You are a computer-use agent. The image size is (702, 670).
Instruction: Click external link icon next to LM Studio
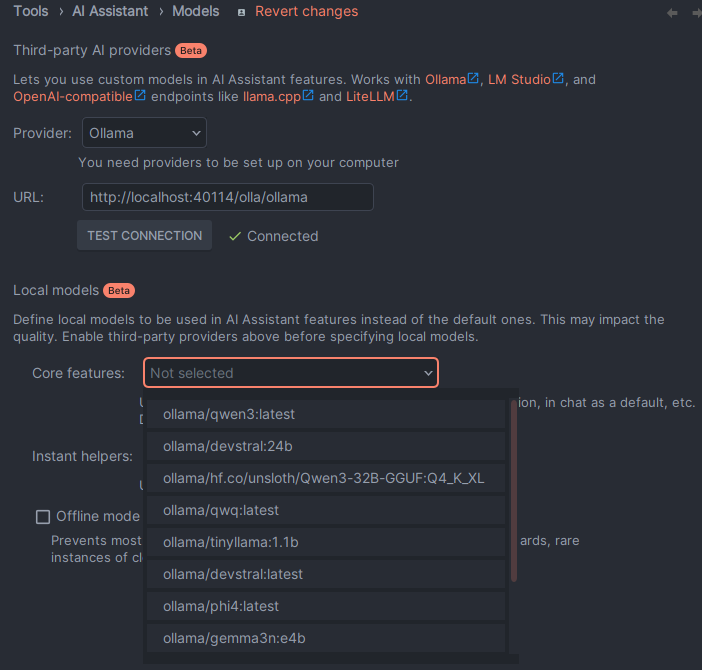[558, 78]
